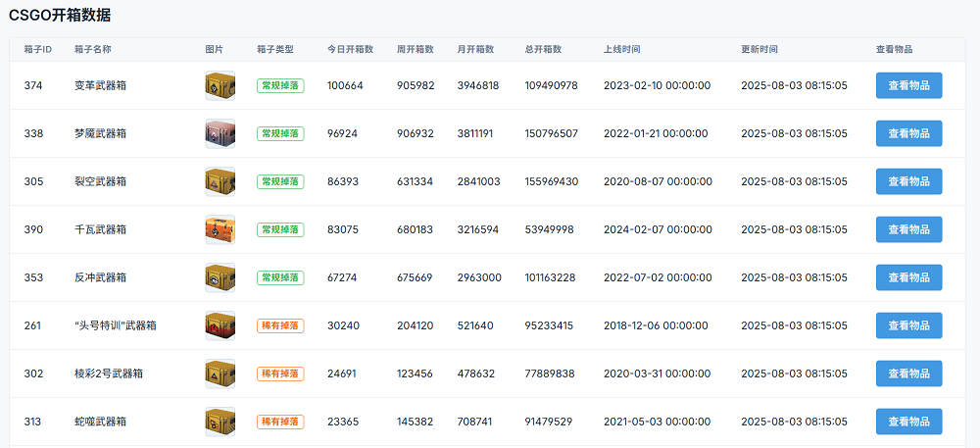
Task: Click the 月开箱数 column header
Action: (x=475, y=49)
